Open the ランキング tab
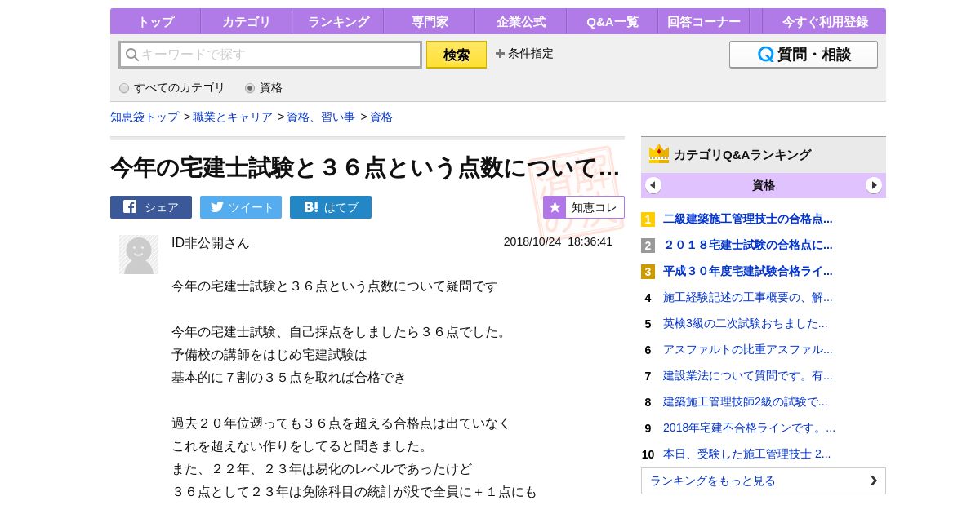 (x=337, y=21)
